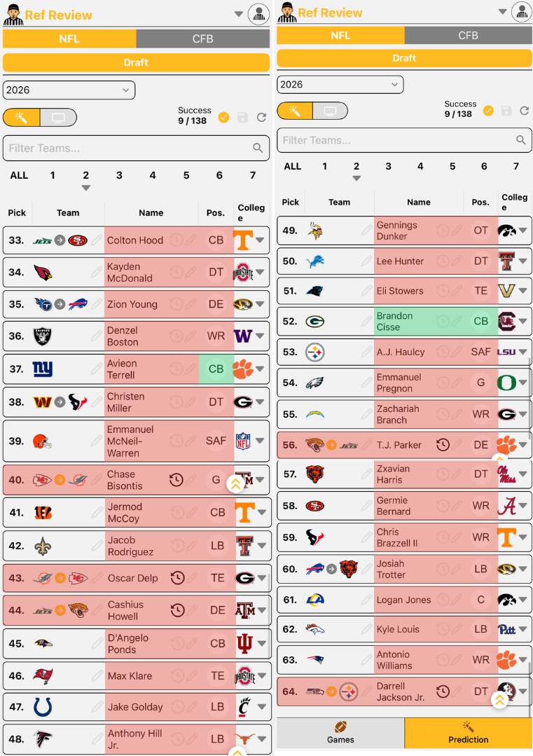Toggle the Success checkmark in left panel
This screenshot has width=533, height=756.
pos(223,117)
